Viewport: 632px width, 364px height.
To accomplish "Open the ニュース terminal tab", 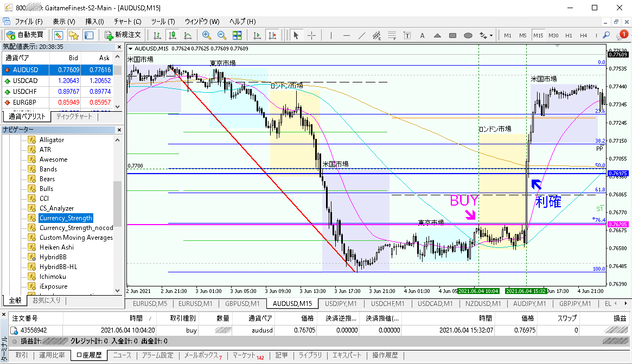I will (x=122, y=355).
